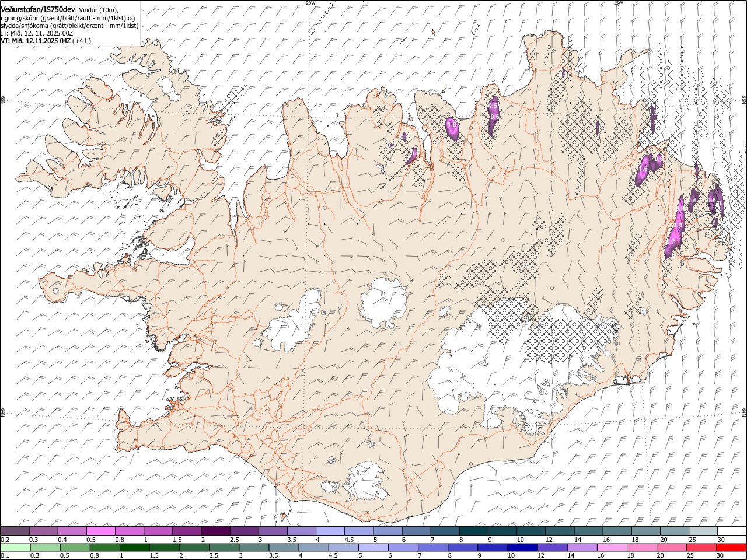The image size is (747, 560).
Task: Click the deep blue swatch labeled 10 in the bottom legend row
Action: [522, 548]
